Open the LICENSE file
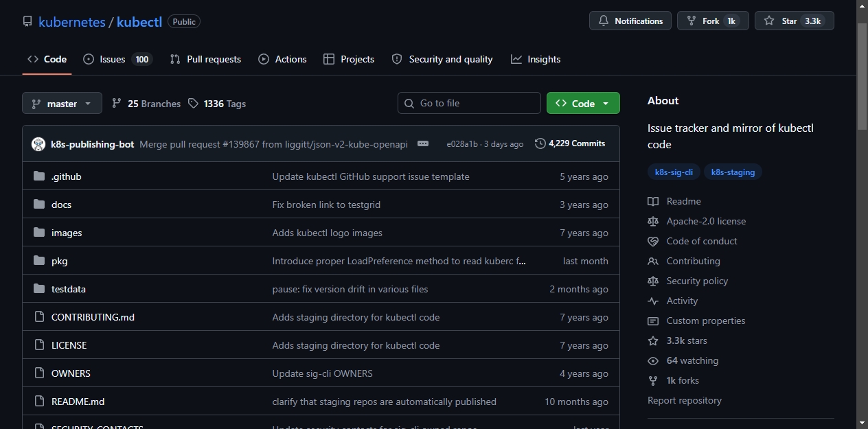This screenshot has width=868, height=429. pyautogui.click(x=69, y=345)
